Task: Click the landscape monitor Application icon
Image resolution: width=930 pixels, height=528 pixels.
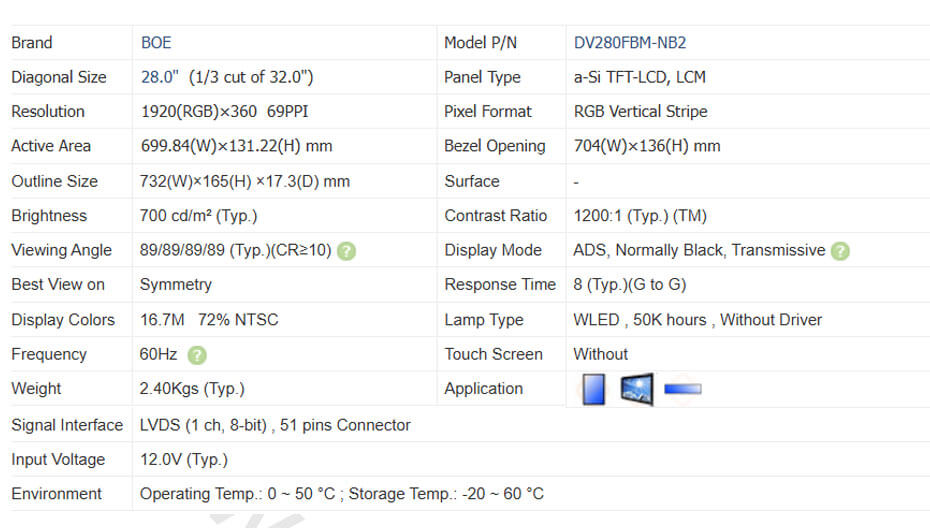Action: click(x=636, y=389)
